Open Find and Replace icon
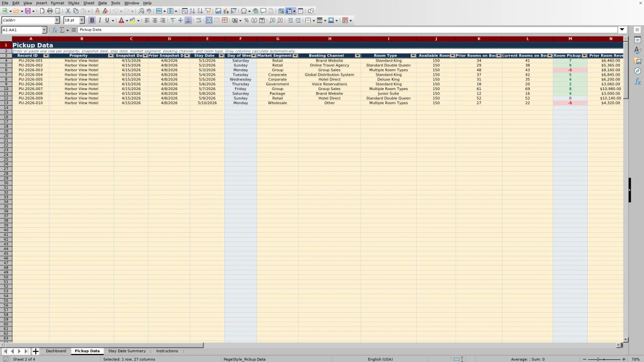 click(141, 11)
